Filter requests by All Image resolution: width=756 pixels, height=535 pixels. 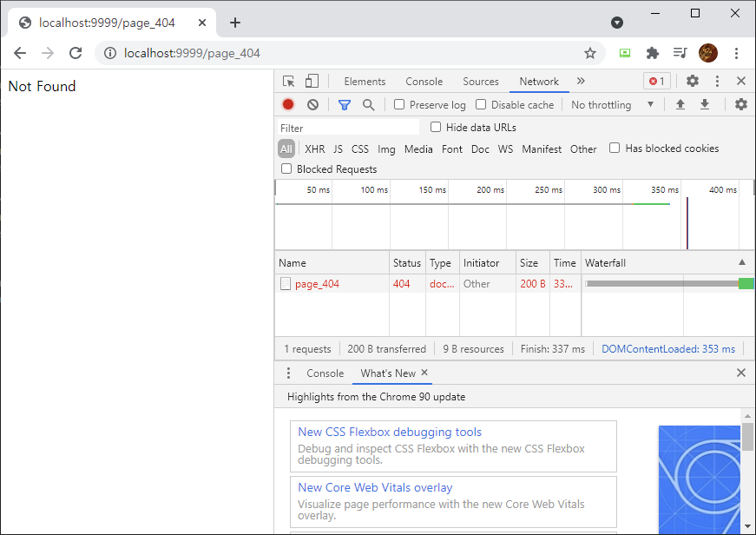286,149
